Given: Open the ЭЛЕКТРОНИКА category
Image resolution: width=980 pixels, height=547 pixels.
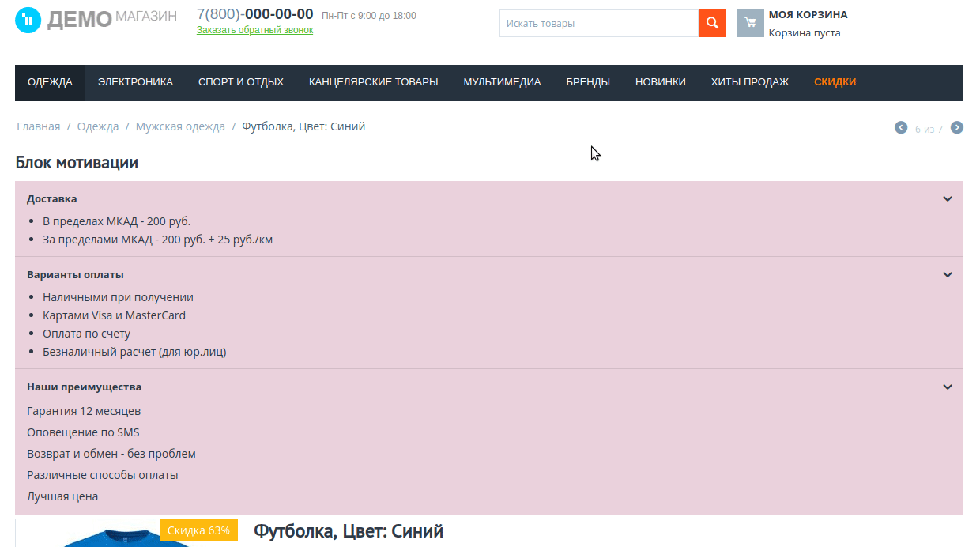Looking at the screenshot, I should click(135, 81).
